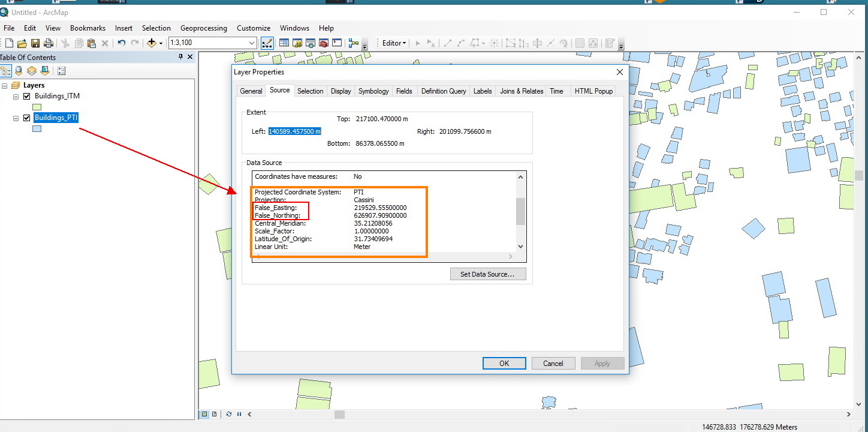Create a new map document
The width and height of the screenshot is (868, 432).
click(9, 43)
